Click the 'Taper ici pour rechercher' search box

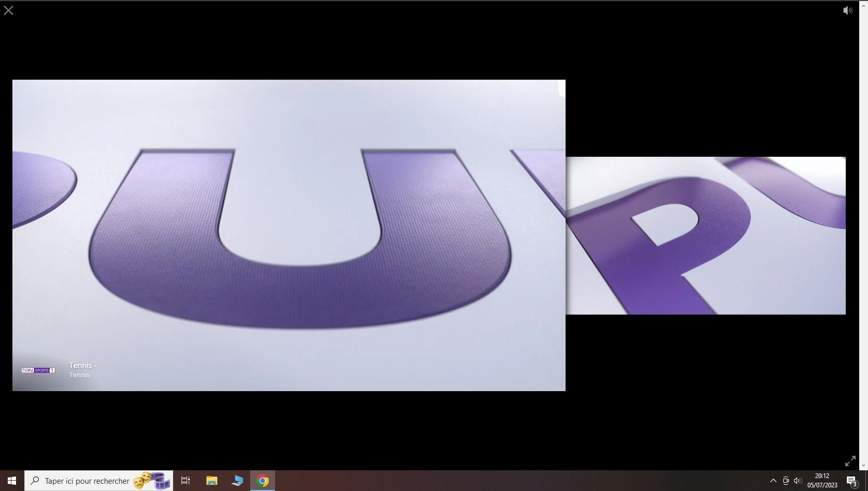(86, 481)
